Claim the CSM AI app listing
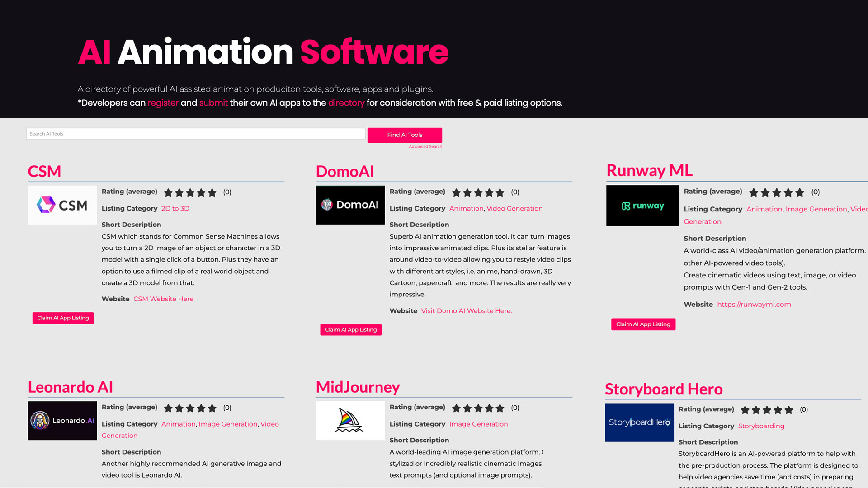Image resolution: width=868 pixels, height=488 pixels. (x=62, y=318)
